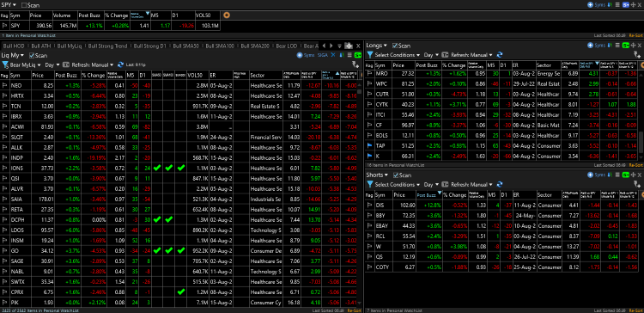Open Select Conditions dropdown in Longs panel
Image resolution: width=644 pixels, height=313 pixels.
pyautogui.click(x=398, y=55)
